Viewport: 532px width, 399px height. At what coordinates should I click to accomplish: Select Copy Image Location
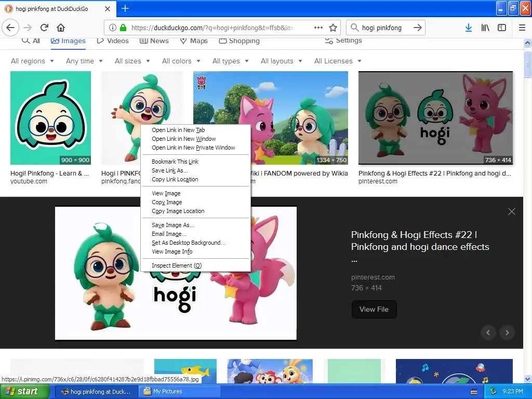[x=196, y=211]
